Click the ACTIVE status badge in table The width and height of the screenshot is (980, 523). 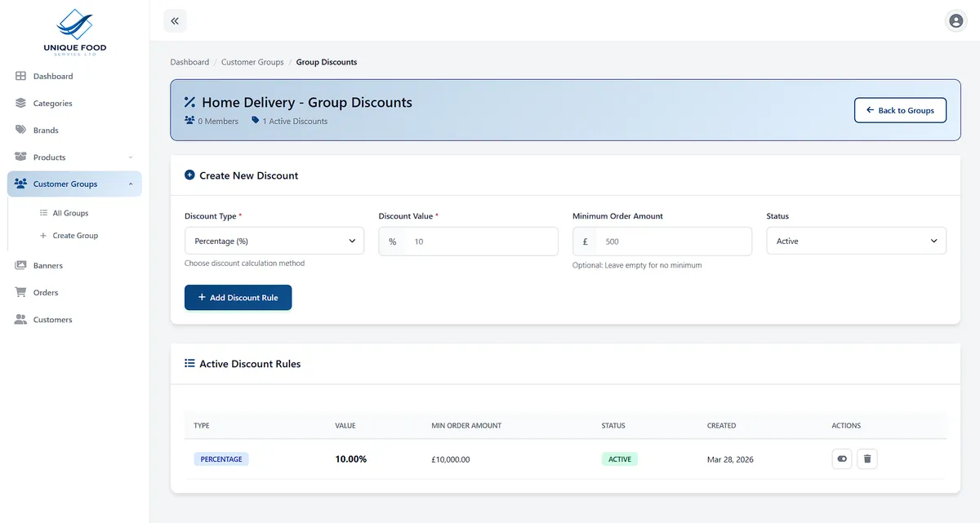click(620, 459)
